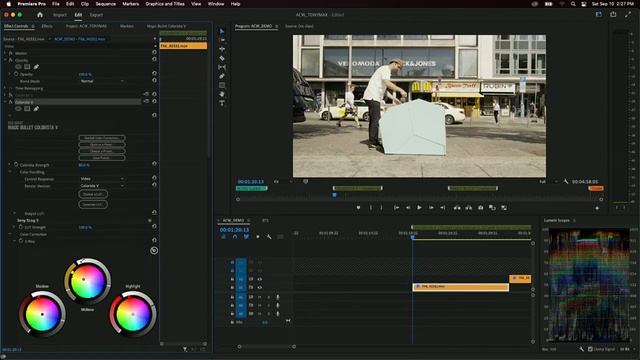Click the Mark Out button
The width and height of the screenshot is (640, 360).
click(x=381, y=208)
